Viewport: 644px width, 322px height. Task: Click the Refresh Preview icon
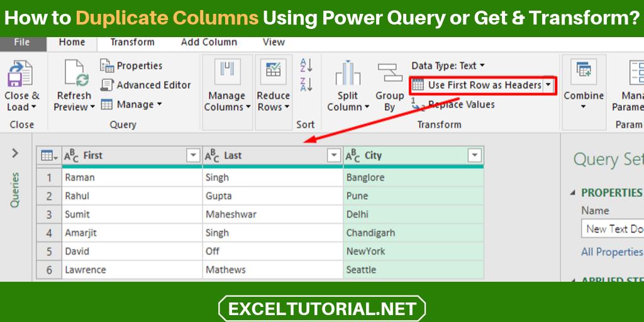coord(76,74)
